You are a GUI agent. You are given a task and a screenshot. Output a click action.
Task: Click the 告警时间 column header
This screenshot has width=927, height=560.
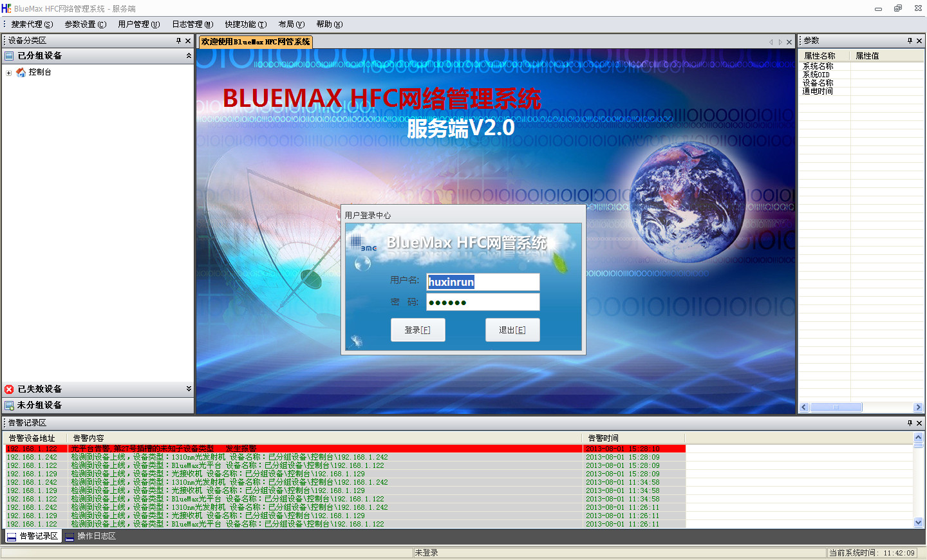(634, 438)
